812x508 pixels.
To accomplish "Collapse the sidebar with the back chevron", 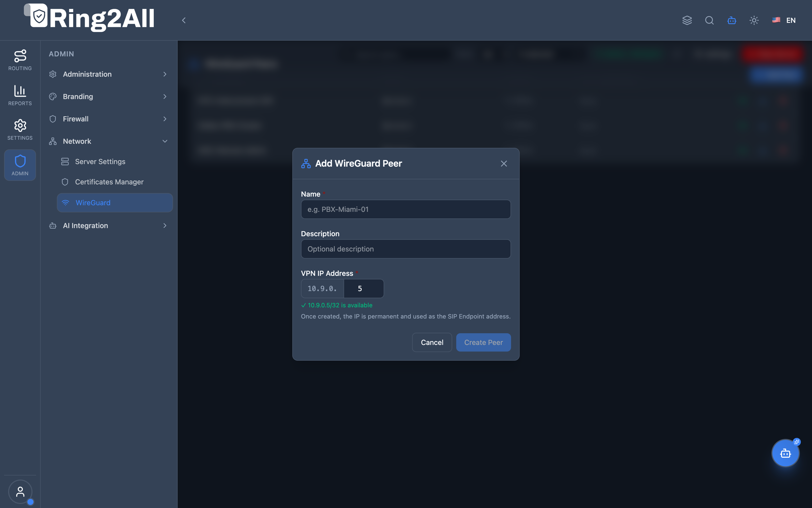I will tap(183, 21).
